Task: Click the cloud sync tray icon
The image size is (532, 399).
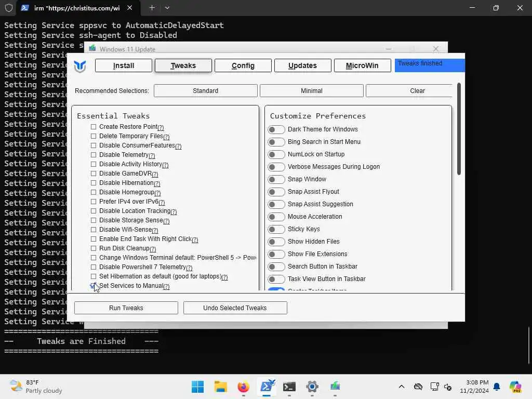Action: tap(418, 387)
